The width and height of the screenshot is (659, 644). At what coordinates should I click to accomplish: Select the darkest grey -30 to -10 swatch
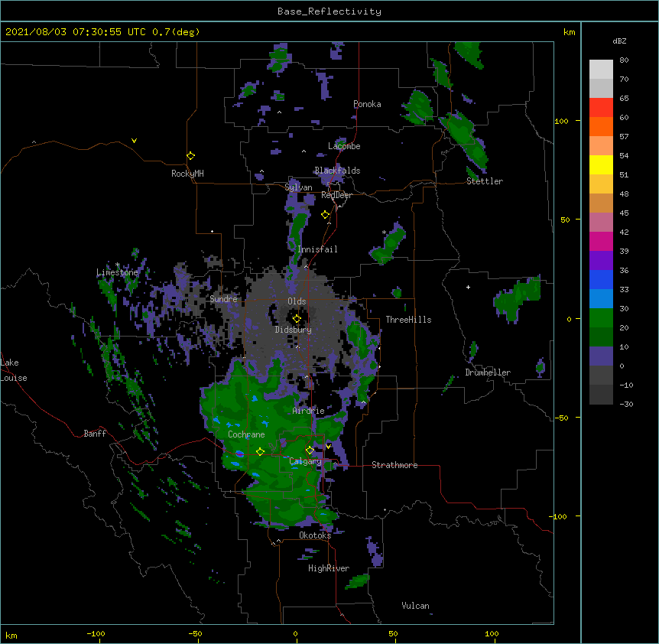pos(601,395)
